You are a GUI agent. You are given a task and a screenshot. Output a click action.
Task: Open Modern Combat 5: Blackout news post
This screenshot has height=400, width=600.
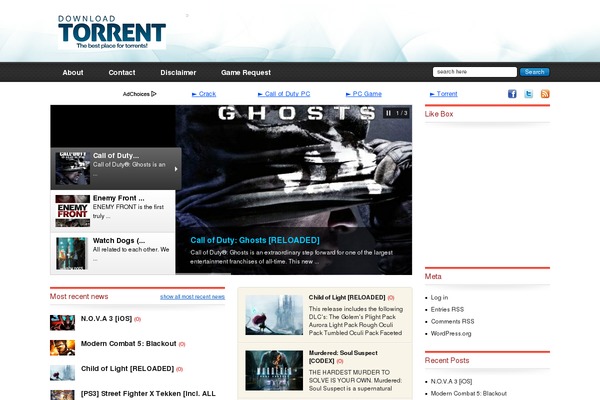click(129, 343)
